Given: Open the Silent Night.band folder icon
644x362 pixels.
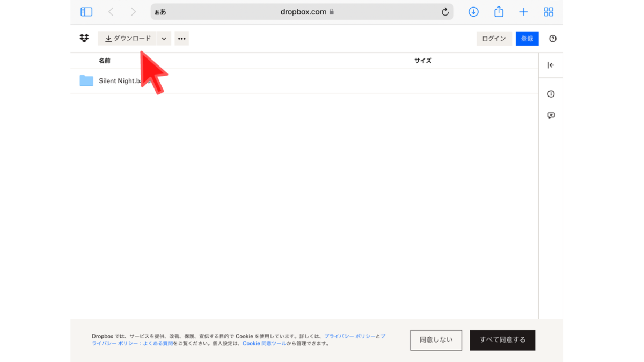Looking at the screenshot, I should (x=86, y=81).
